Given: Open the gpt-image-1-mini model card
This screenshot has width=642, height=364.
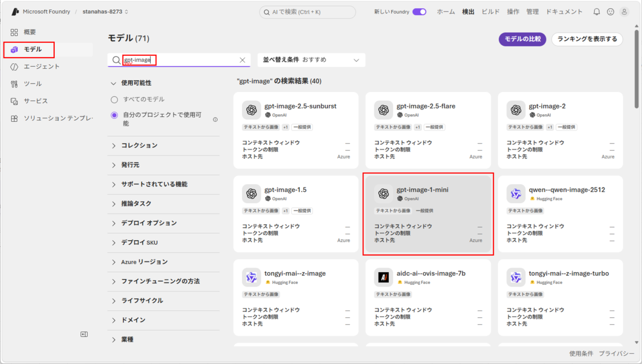Looking at the screenshot, I should 428,214.
